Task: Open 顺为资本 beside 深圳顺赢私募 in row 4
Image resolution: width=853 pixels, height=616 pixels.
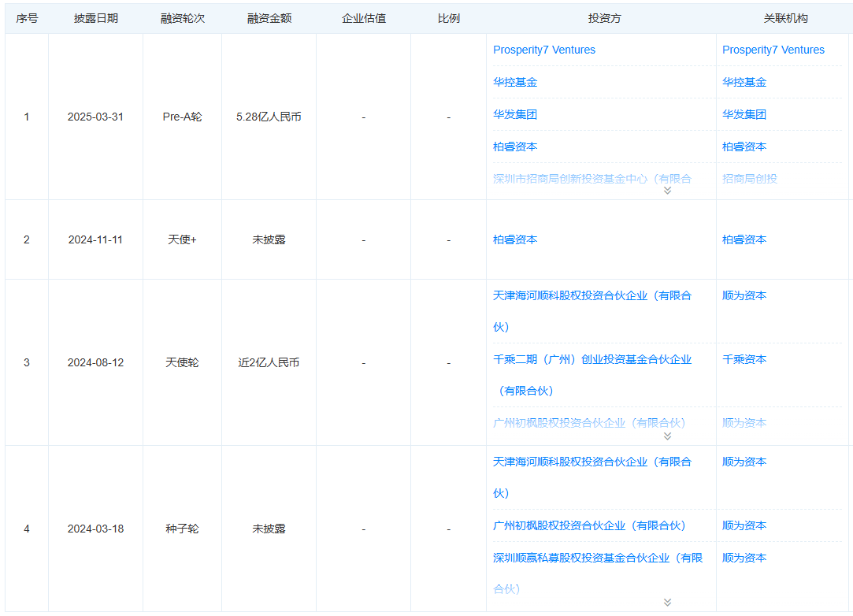Action: coord(744,558)
